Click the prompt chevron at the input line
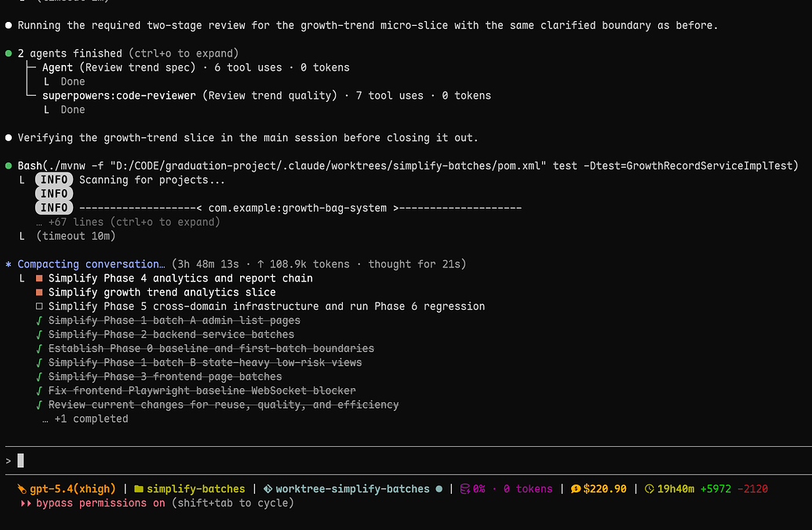The image size is (812, 530). pos(9,461)
